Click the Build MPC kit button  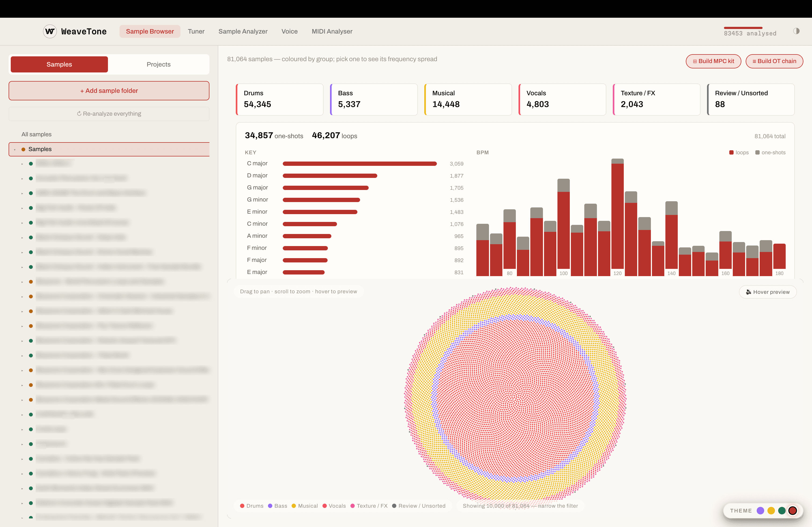coord(713,61)
